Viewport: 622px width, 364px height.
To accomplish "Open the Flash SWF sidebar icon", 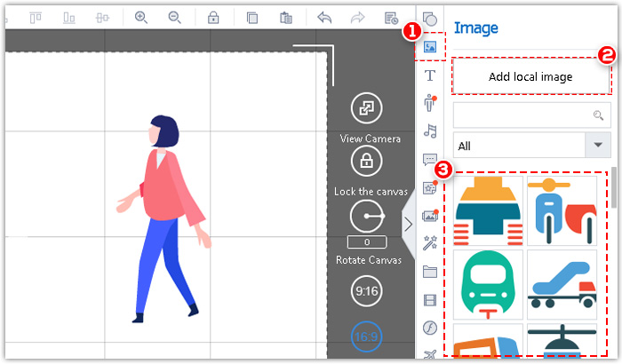I will pyautogui.click(x=430, y=328).
